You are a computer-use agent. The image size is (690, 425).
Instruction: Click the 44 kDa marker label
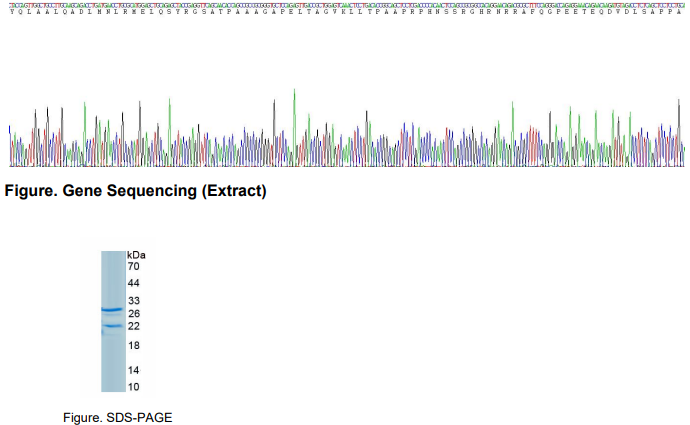coord(133,283)
